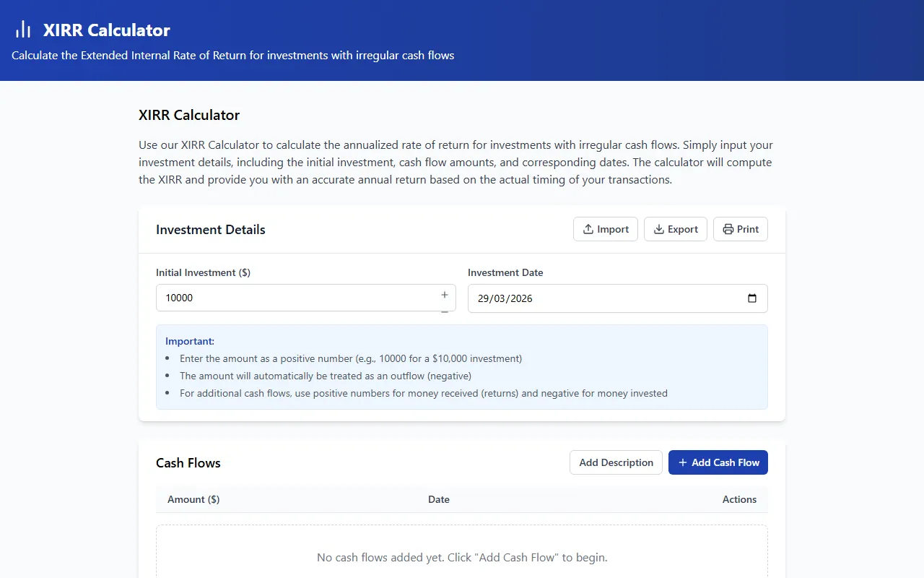Open the calendar picker in Investment Date
Viewport: 924px width, 578px height.
click(x=751, y=298)
